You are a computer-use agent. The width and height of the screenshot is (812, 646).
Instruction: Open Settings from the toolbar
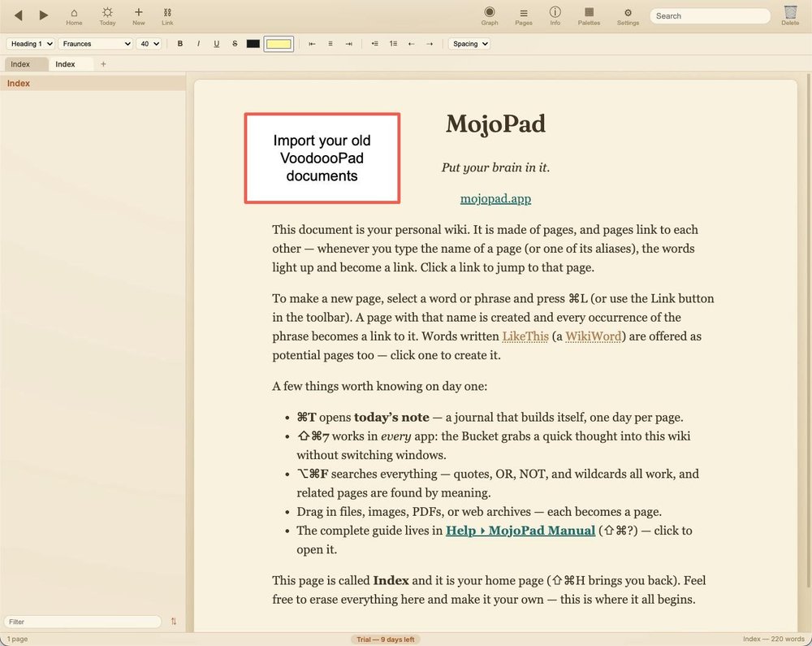628,16
